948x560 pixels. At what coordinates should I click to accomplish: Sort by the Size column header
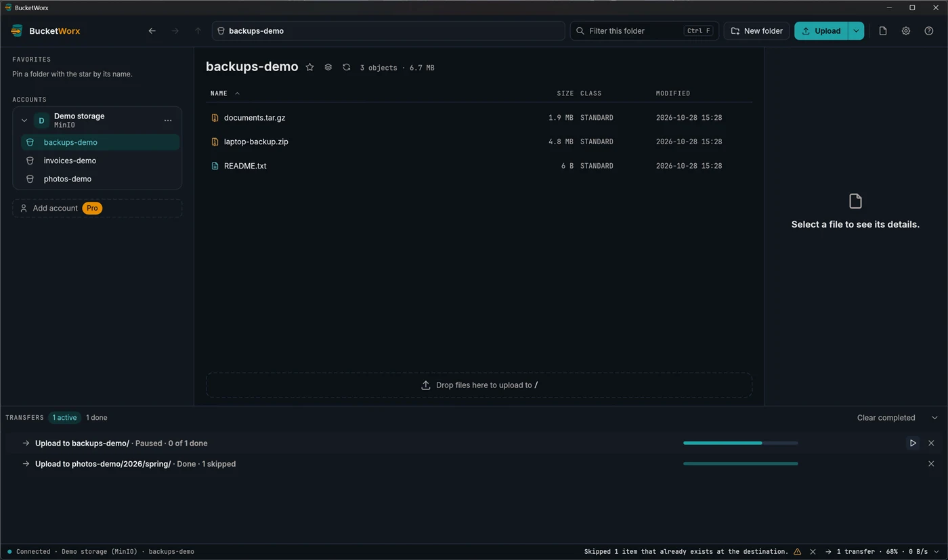(x=565, y=93)
